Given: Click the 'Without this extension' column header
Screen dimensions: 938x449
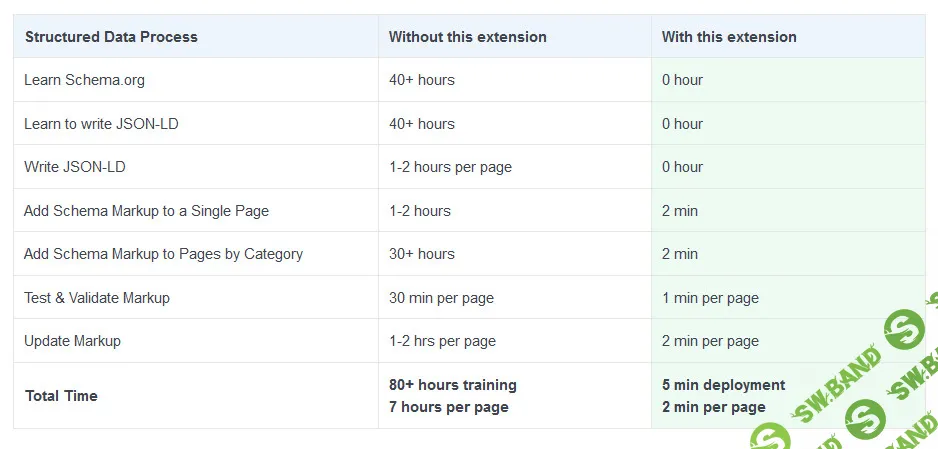Looking at the screenshot, I should [467, 37].
